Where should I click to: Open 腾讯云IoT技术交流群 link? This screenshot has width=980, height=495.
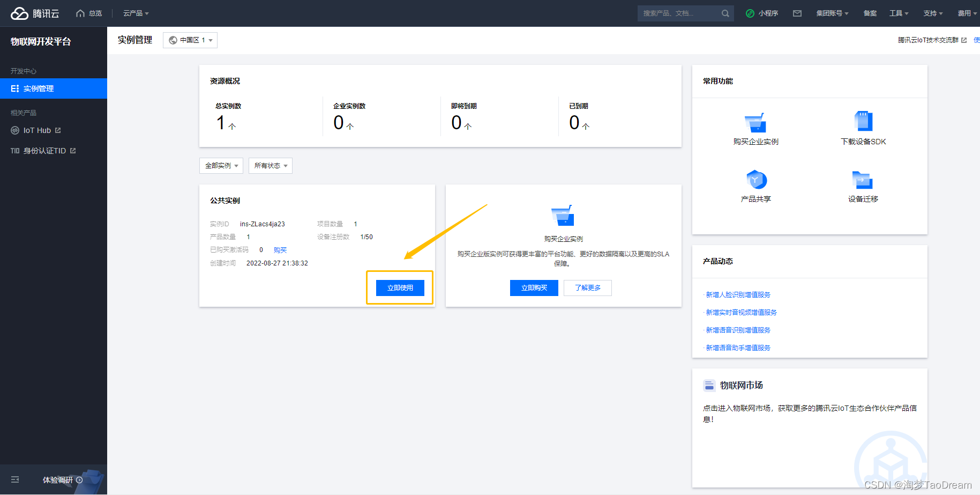pos(928,40)
